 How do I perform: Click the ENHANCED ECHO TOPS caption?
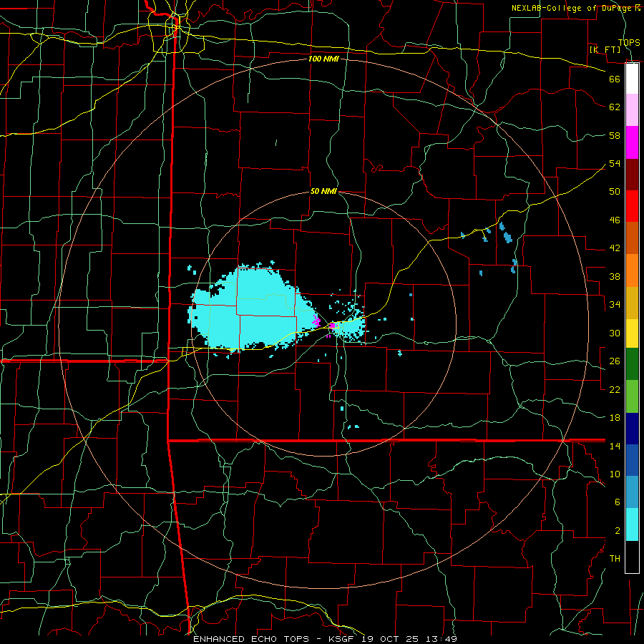tap(250, 639)
